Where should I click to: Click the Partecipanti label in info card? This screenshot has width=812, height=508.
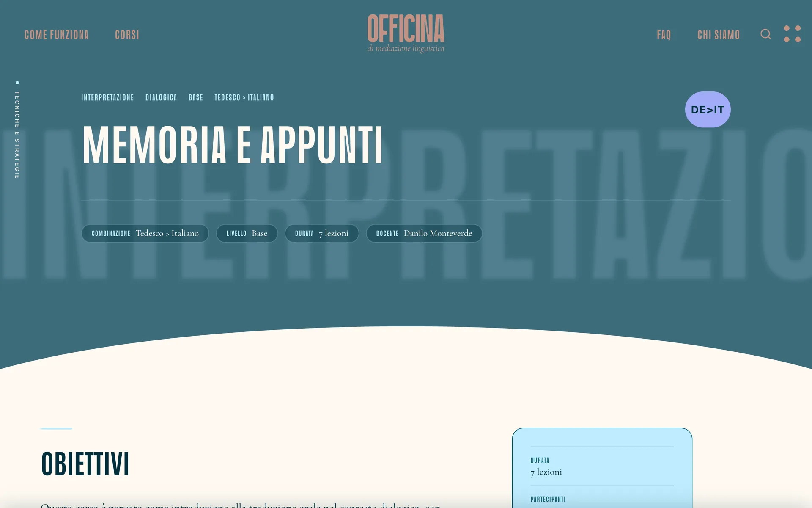pyautogui.click(x=548, y=499)
